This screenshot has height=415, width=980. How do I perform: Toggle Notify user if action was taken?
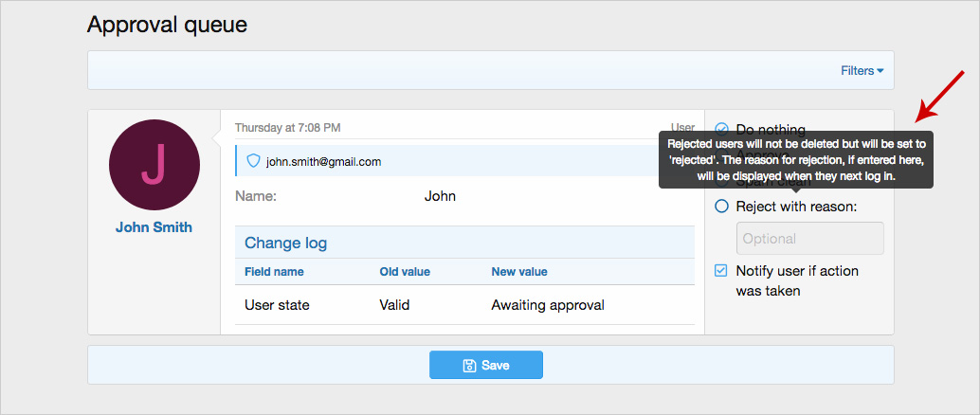(721, 271)
